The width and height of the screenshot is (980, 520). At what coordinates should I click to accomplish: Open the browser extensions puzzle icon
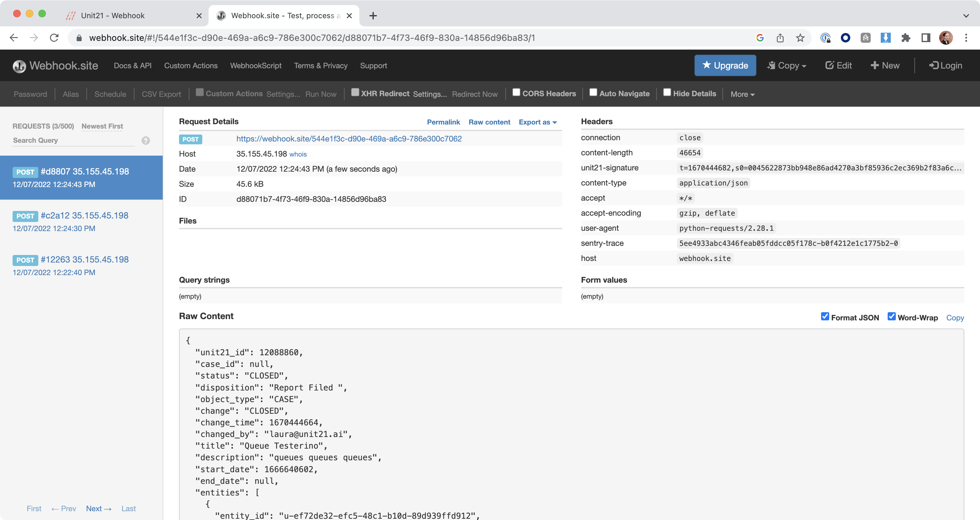[906, 38]
